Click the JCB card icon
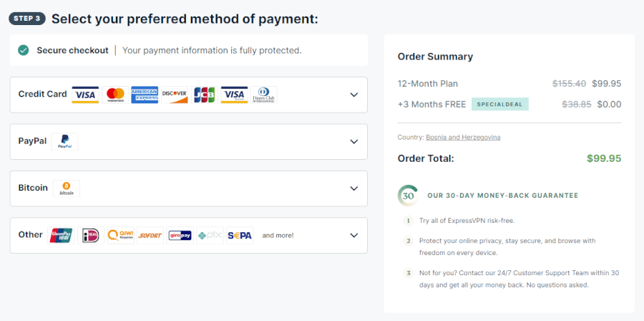644x321 pixels. pos(205,95)
